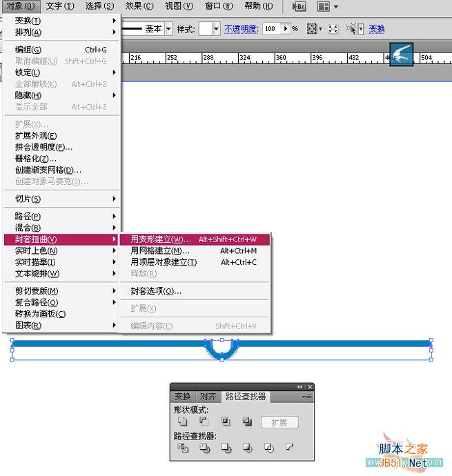Screen dimensions: 452x476
Task: Click the Exclude shape mode icon
Action: pos(247,422)
